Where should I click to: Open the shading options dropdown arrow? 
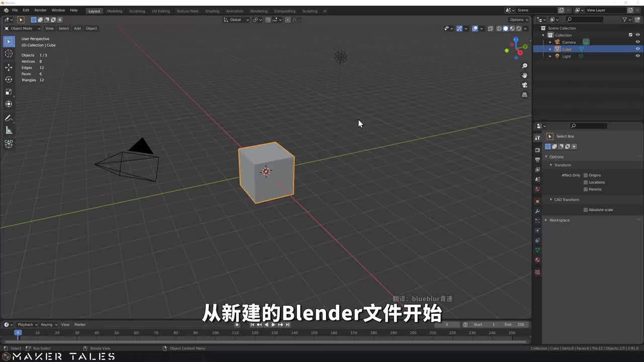(x=526, y=29)
